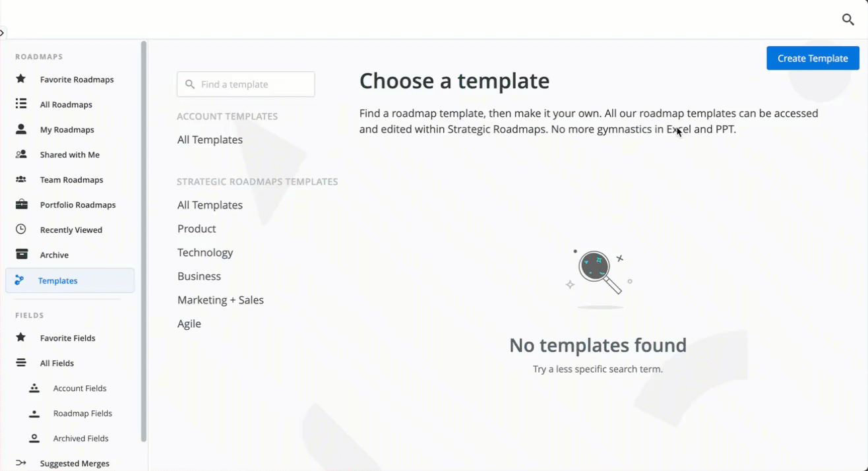The image size is (868, 471).
Task: Browse Agile roadmap templates
Action: (189, 324)
